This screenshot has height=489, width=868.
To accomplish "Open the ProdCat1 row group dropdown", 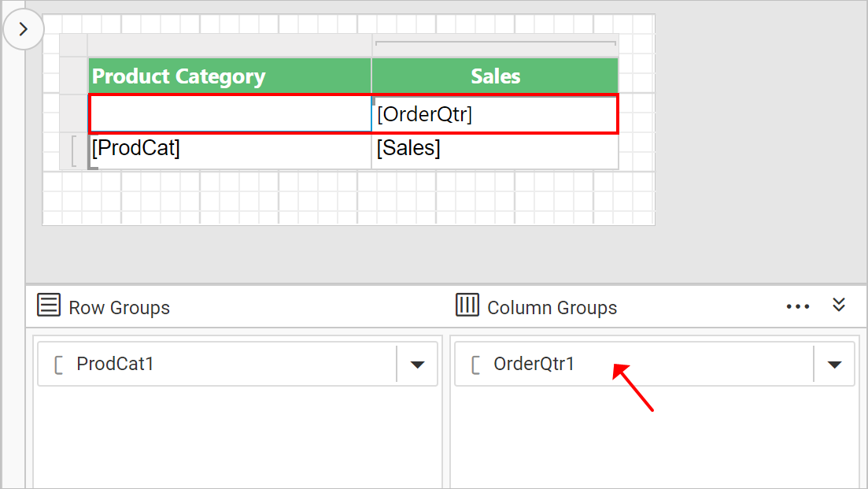I will click(x=418, y=365).
